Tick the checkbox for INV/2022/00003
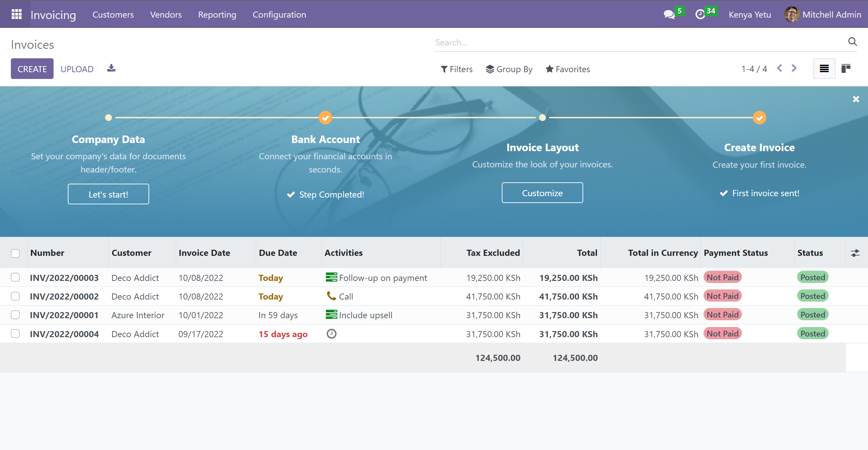 pyautogui.click(x=15, y=278)
